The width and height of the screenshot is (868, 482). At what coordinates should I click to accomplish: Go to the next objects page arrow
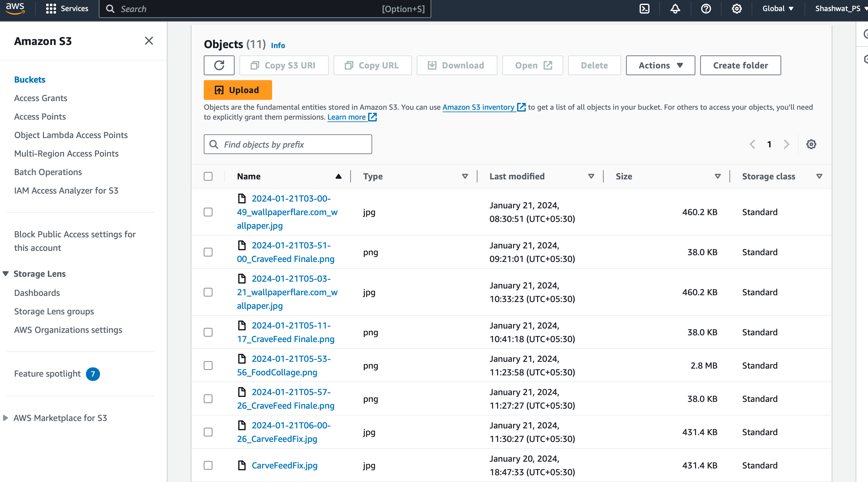[x=786, y=144]
